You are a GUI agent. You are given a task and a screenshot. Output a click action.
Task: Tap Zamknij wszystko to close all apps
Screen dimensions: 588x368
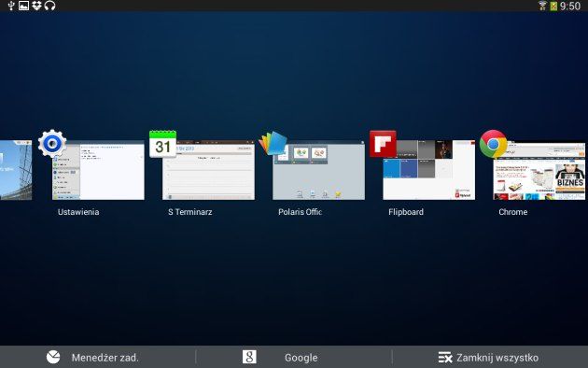(490, 357)
